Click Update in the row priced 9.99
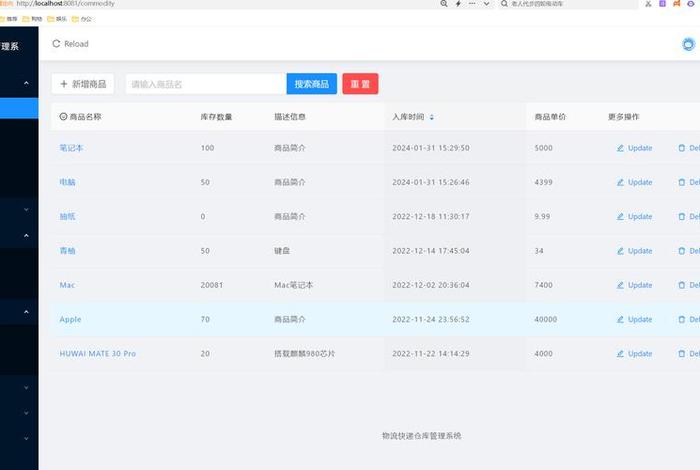 point(634,216)
